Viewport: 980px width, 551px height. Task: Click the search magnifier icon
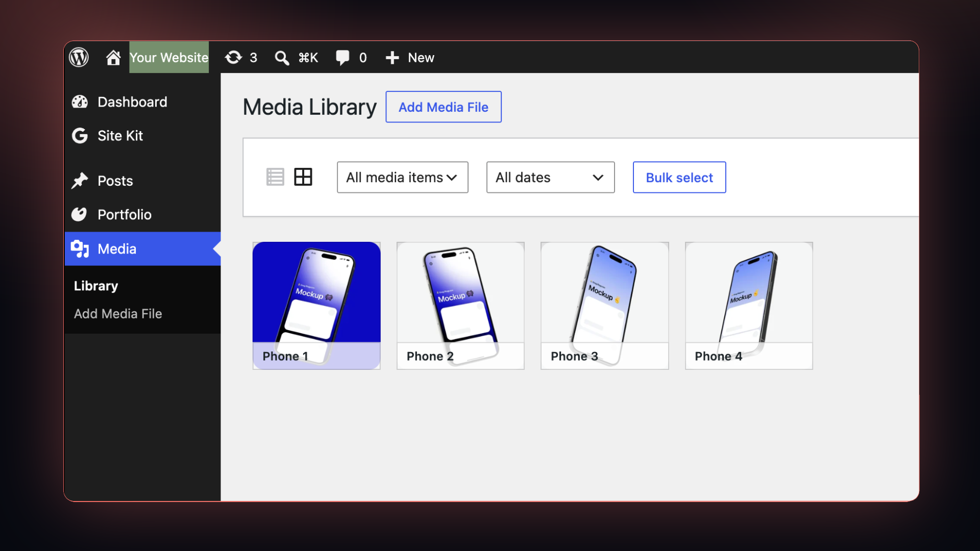pos(282,58)
